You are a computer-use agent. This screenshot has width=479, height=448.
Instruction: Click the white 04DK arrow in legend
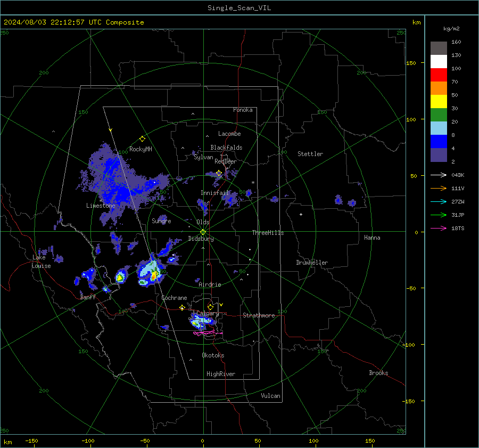[439, 175]
